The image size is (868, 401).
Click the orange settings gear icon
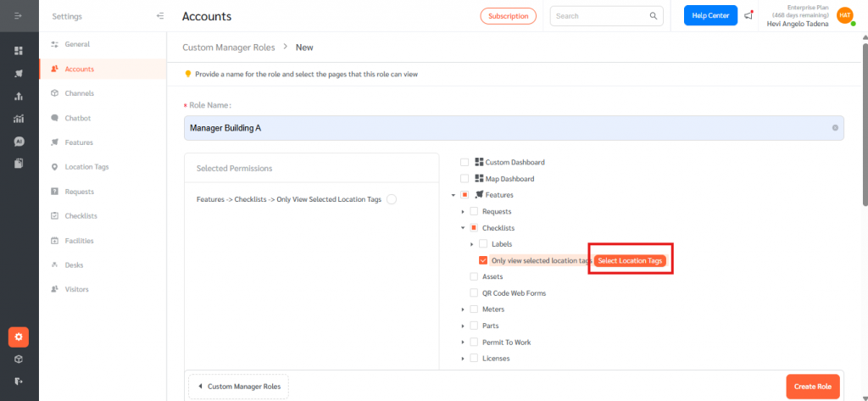click(x=19, y=337)
